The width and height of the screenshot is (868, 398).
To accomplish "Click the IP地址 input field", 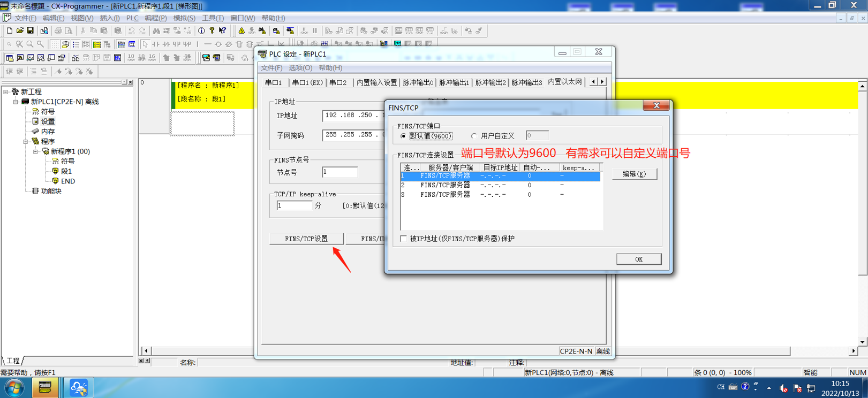I will point(353,116).
